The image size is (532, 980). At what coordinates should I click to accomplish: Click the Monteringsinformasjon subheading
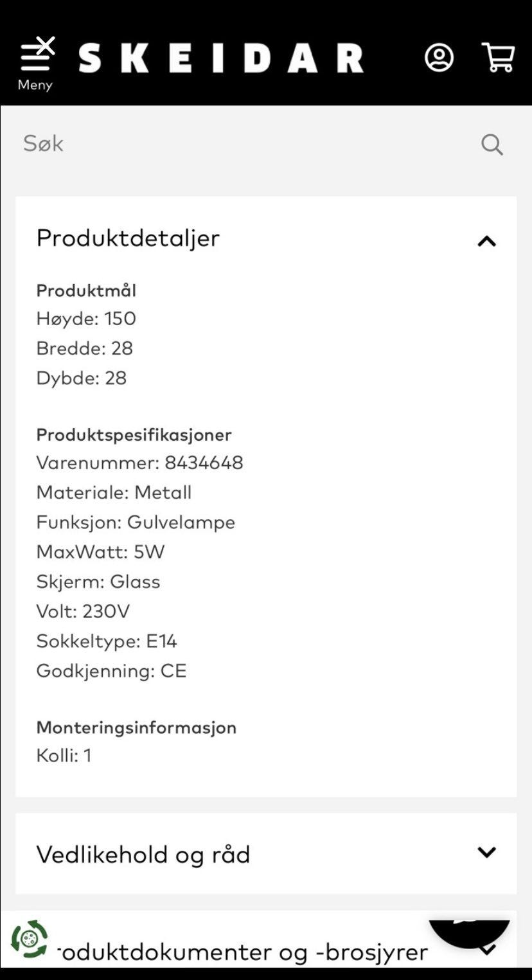(136, 727)
